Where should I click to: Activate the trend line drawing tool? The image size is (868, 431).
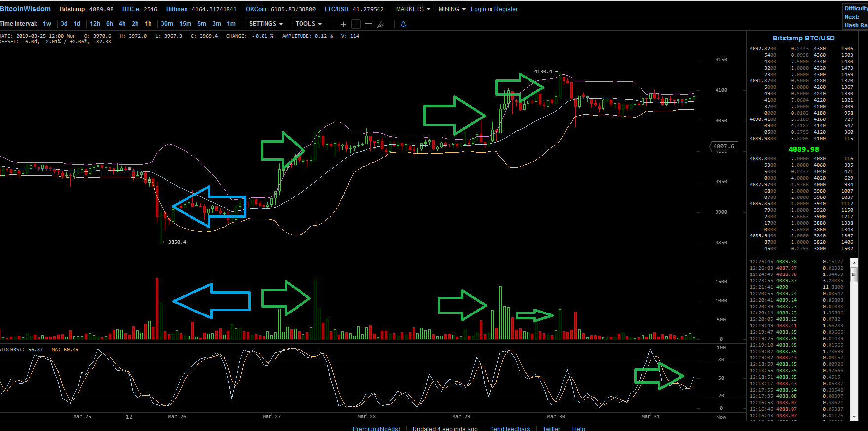coord(356,24)
